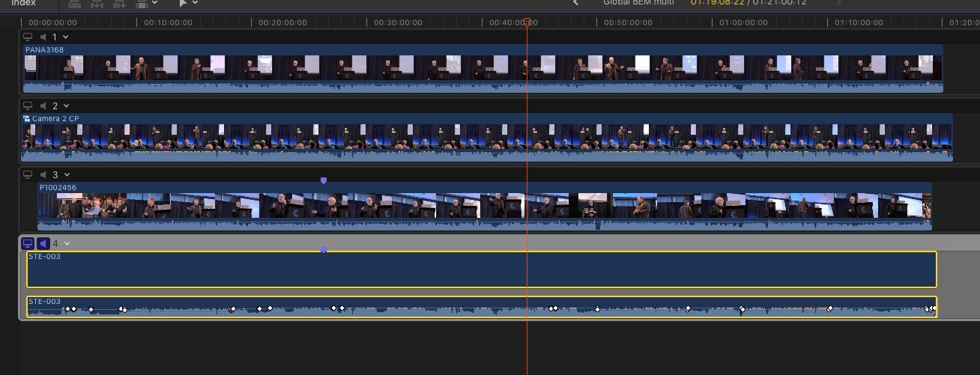Click the Camera 2 CP filmstrip thumbnails
The height and width of the screenshot is (375, 980).
click(x=487, y=137)
